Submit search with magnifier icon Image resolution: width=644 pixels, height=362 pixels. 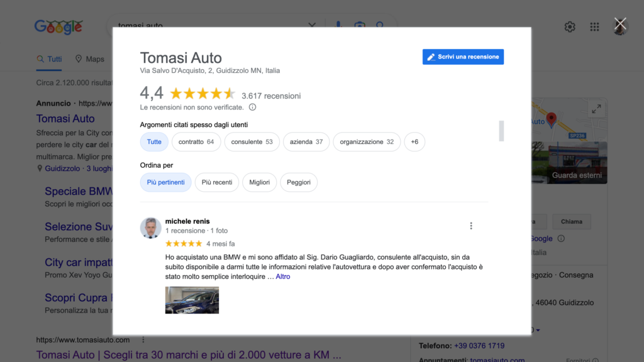380,25
